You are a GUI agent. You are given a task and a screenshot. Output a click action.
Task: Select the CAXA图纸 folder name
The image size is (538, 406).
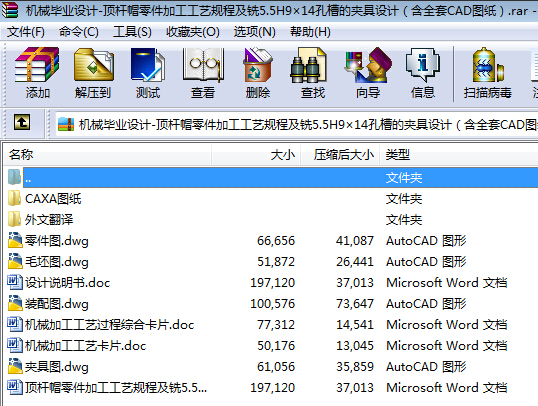[x=53, y=199]
